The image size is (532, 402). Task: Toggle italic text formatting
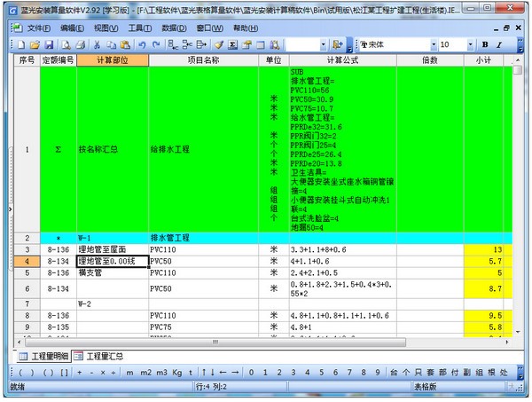[499, 44]
